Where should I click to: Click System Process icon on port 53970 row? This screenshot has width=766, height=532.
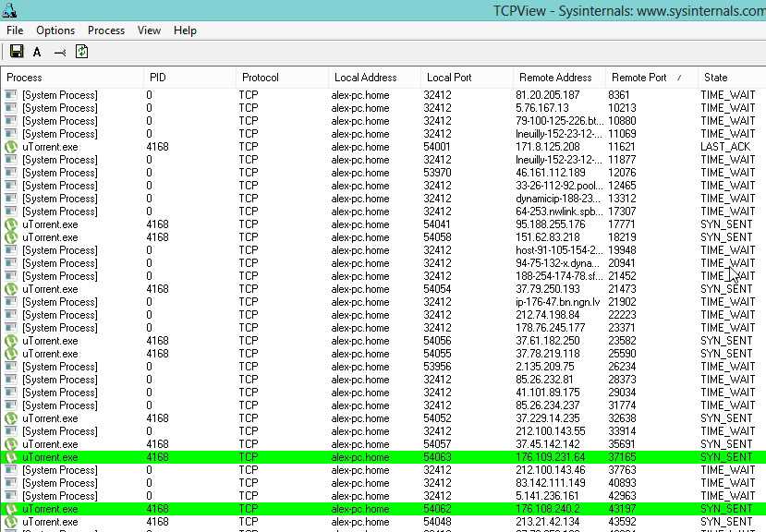pos(11,173)
